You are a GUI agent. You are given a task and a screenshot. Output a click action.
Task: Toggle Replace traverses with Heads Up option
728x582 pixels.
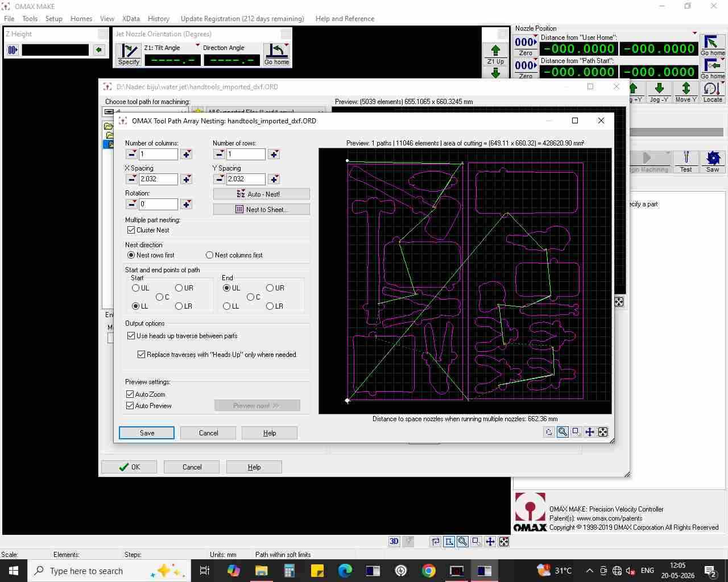(x=142, y=355)
